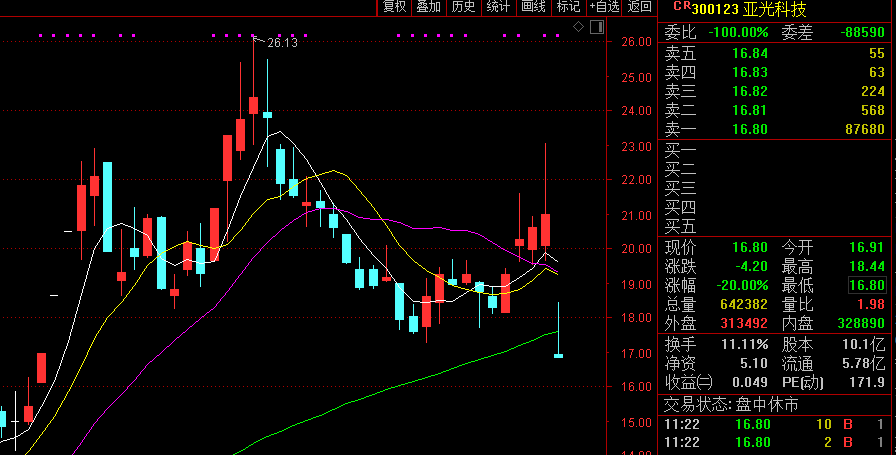Screen dimensions: 896x455
Task: Click the 复权 toolbar button
Action: (x=394, y=7)
